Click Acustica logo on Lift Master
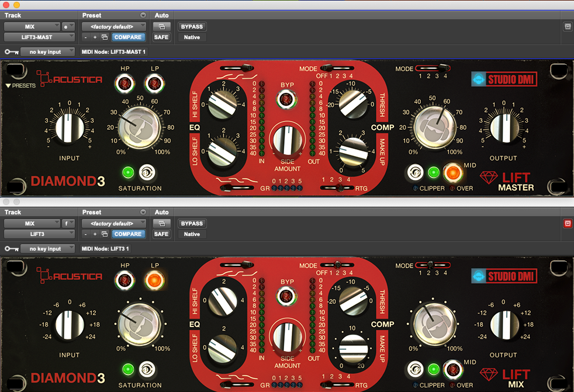Image resolution: width=574 pixels, height=392 pixels. point(70,78)
